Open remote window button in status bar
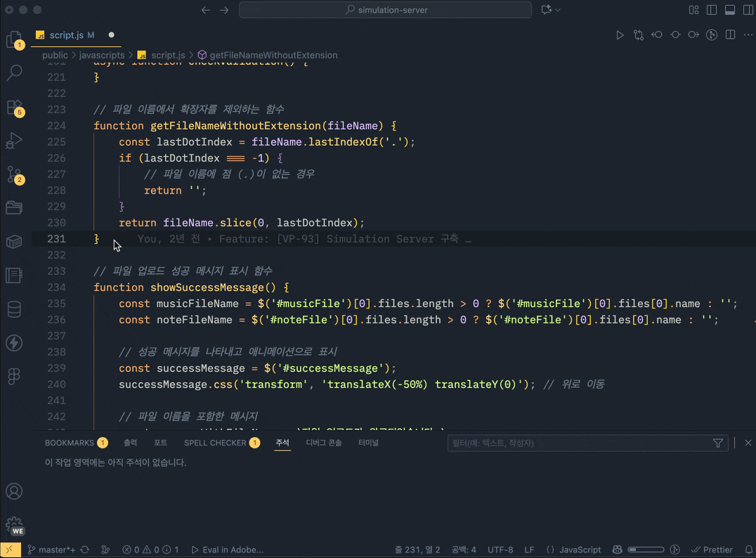Screen dimensions: 756x558 tap(10, 550)
